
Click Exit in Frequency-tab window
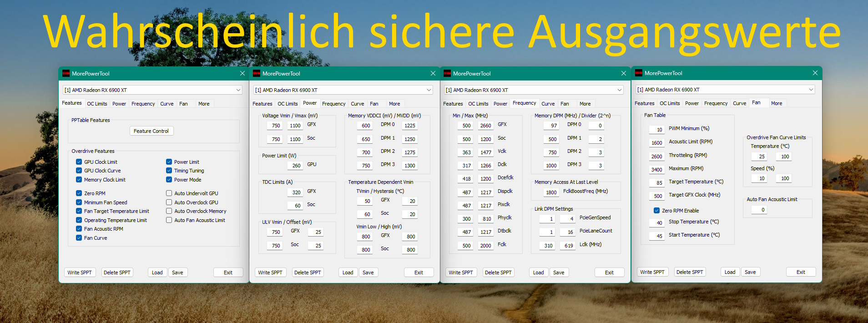(610, 273)
